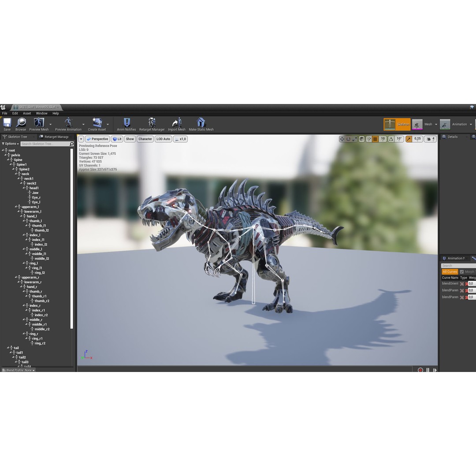The width and height of the screenshot is (476, 476).
Task: Click the Unreal Engine logo icon
Action: [x=3, y=107]
